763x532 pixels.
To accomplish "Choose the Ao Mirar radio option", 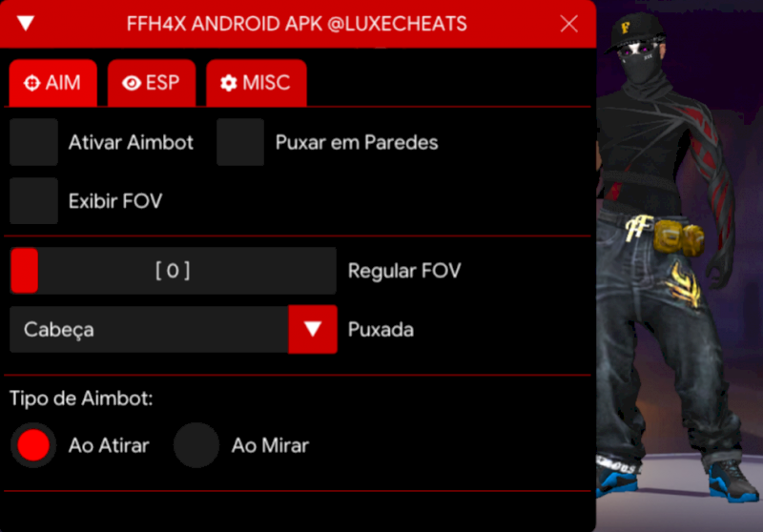I will tap(196, 445).
